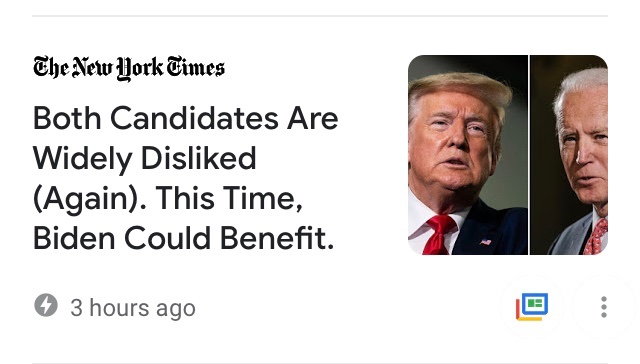Open headline 'Both Candidates Are Widely Disliked'
The height and width of the screenshot is (364, 640).
[186, 178]
